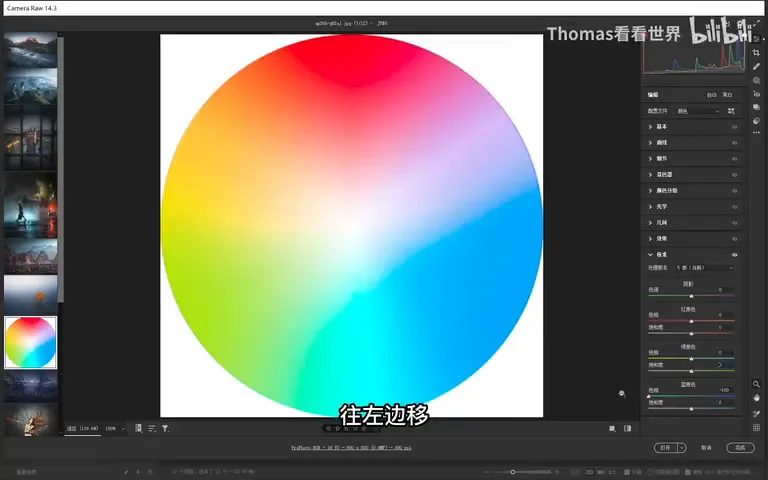
Task: Open the three-dot more options menu
Action: [x=756, y=133]
